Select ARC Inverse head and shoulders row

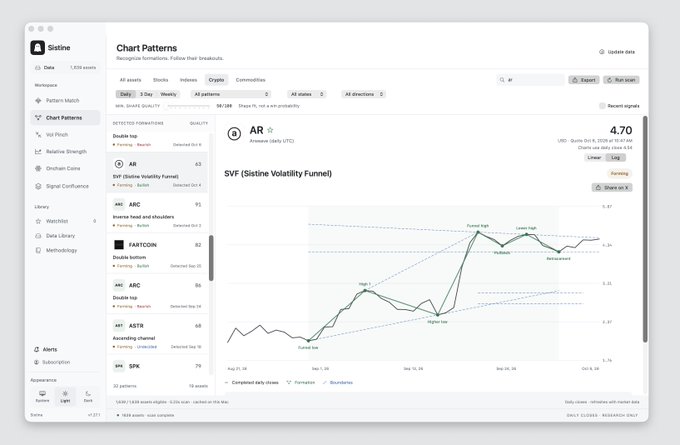pyautogui.click(x=157, y=213)
